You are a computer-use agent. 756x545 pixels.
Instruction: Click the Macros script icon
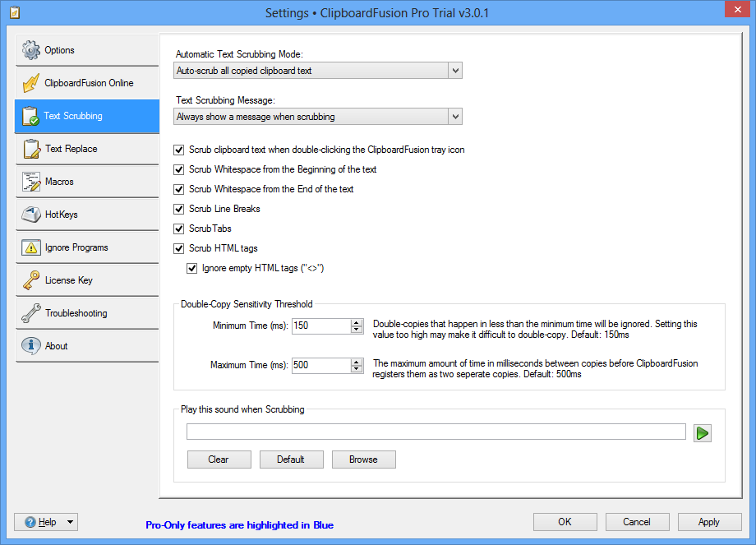point(31,182)
